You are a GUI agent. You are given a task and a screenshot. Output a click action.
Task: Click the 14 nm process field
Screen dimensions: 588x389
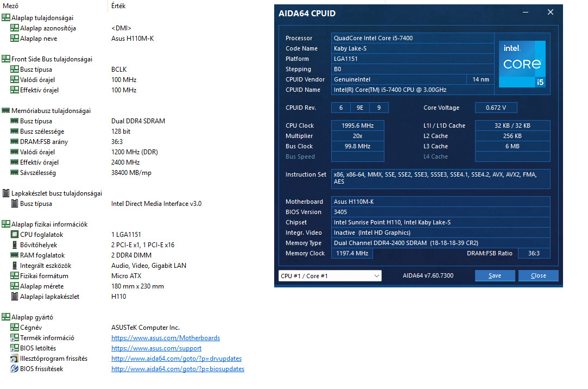click(x=480, y=79)
